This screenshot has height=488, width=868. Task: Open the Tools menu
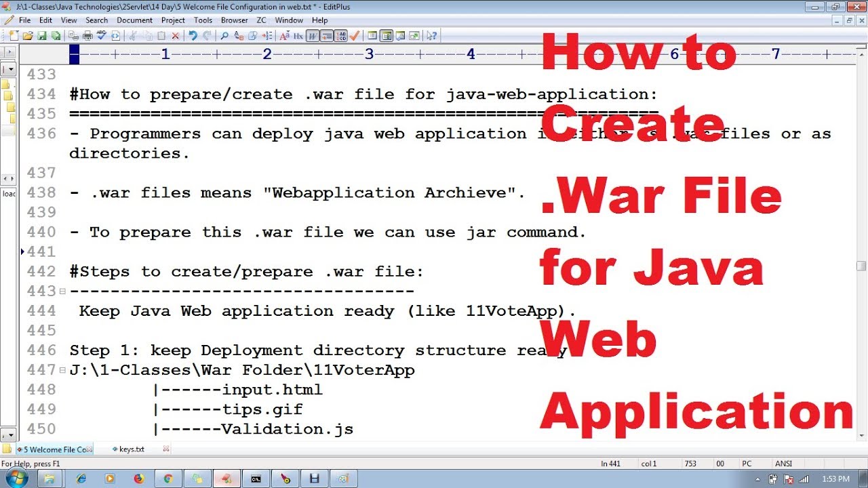[x=203, y=20]
